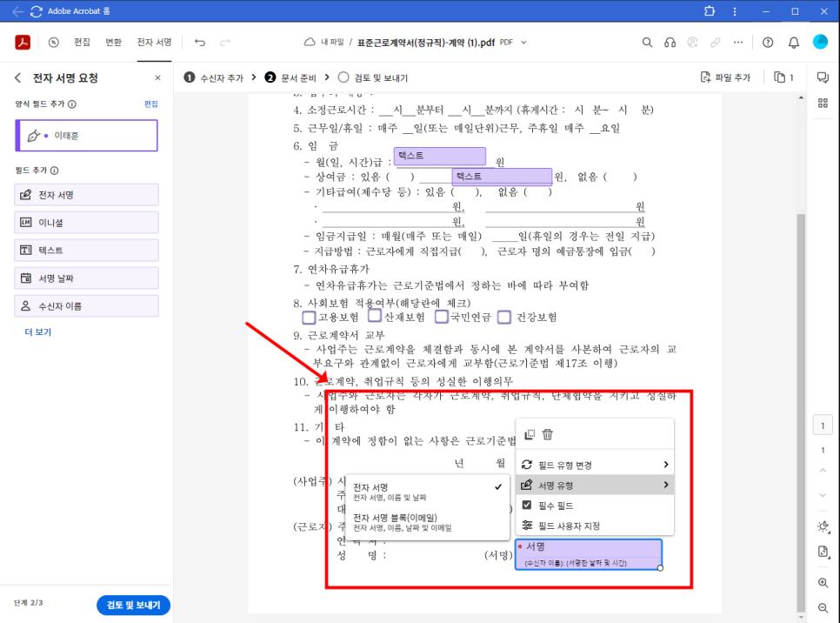Toggle the 필수 필드 checkbox
Viewport: 840px width, 623px height.
click(x=527, y=505)
